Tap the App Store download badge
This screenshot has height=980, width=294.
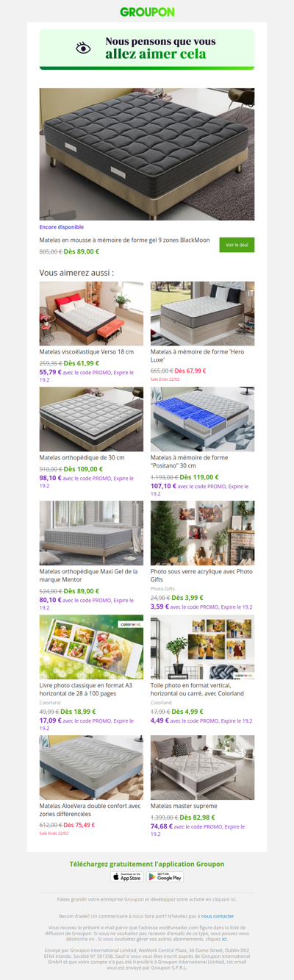pos(127,876)
